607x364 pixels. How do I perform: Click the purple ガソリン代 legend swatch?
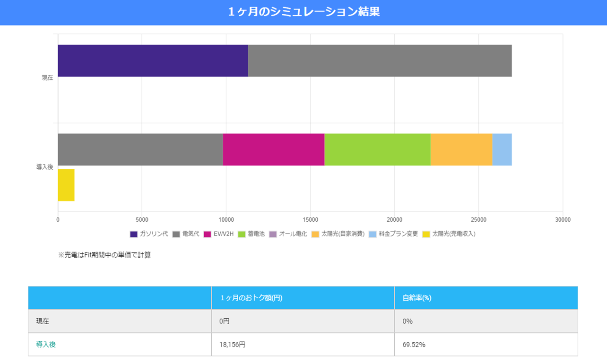click(x=134, y=234)
